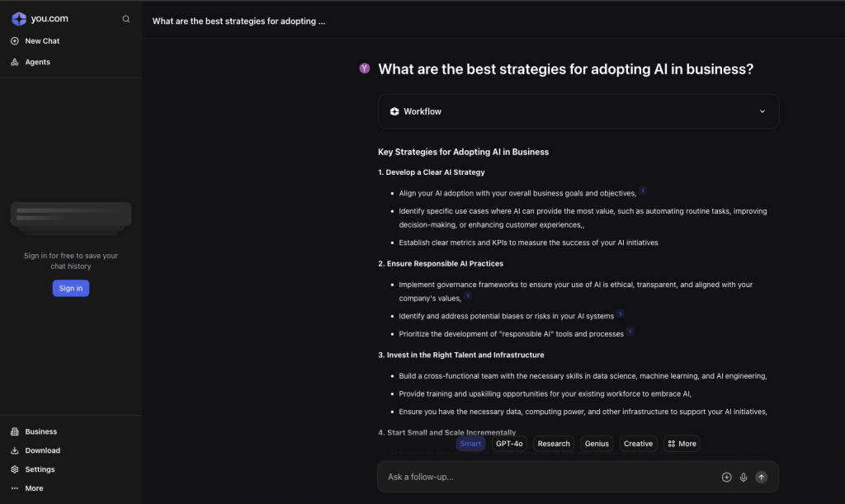The image size is (845, 504).
Task: Expand the More menu in sidebar
Action: click(x=34, y=488)
